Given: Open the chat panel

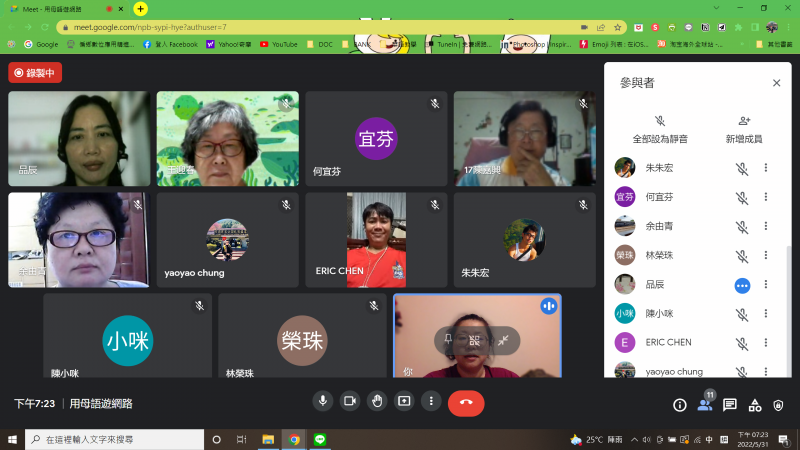Looking at the screenshot, I should point(730,405).
